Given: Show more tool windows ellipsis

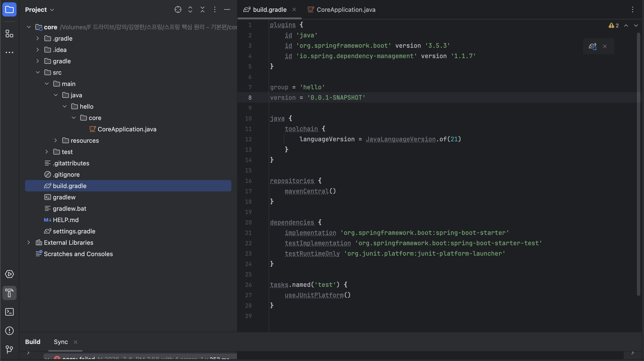Looking at the screenshot, I should click(9, 52).
